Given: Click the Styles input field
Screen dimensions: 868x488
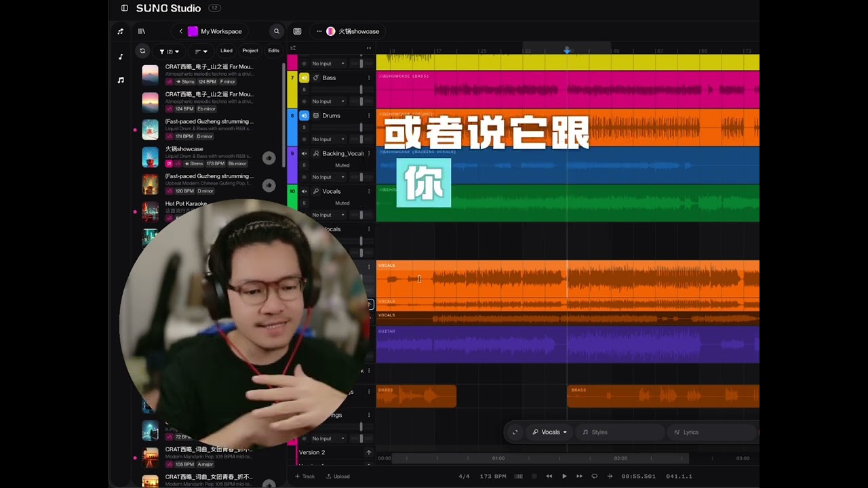Looking at the screenshot, I should [620, 432].
